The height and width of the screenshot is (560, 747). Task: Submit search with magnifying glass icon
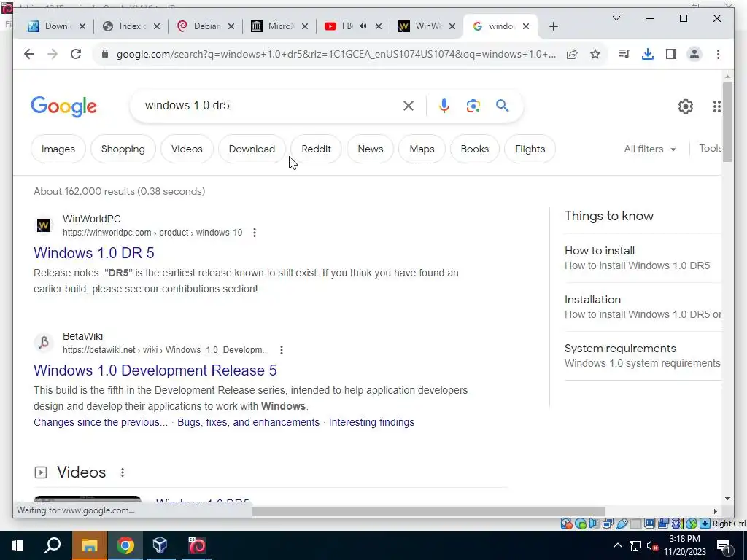click(502, 106)
